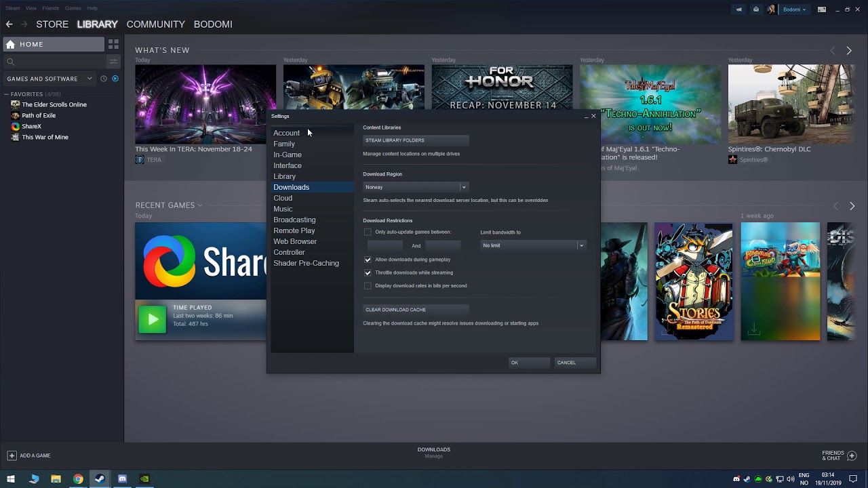This screenshot has width=868, height=488.
Task: Go back with the left arrow nav
Action: (9, 24)
